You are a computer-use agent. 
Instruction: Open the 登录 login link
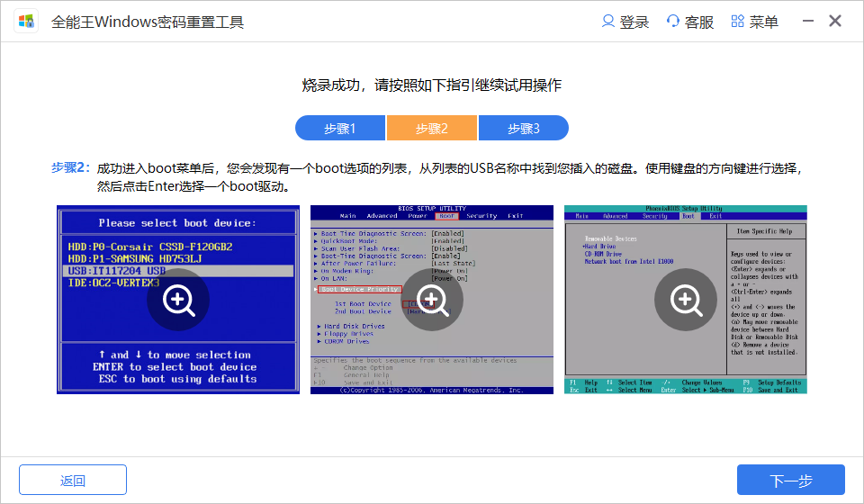click(634, 22)
